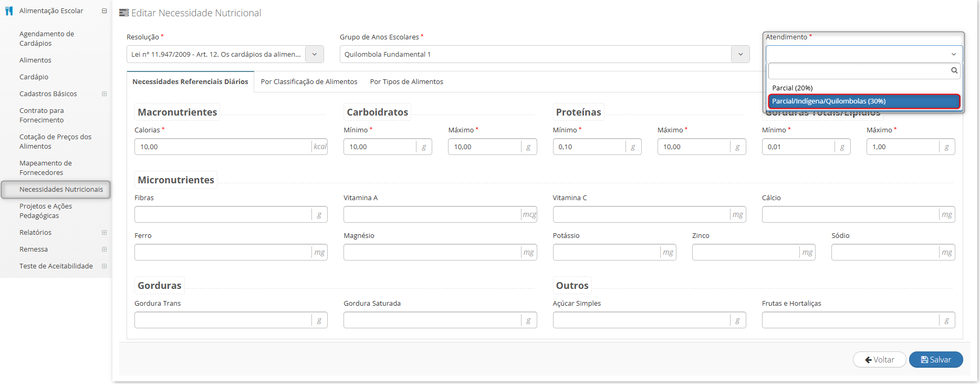
Task: Click the Outros section heading
Action: tap(572, 285)
